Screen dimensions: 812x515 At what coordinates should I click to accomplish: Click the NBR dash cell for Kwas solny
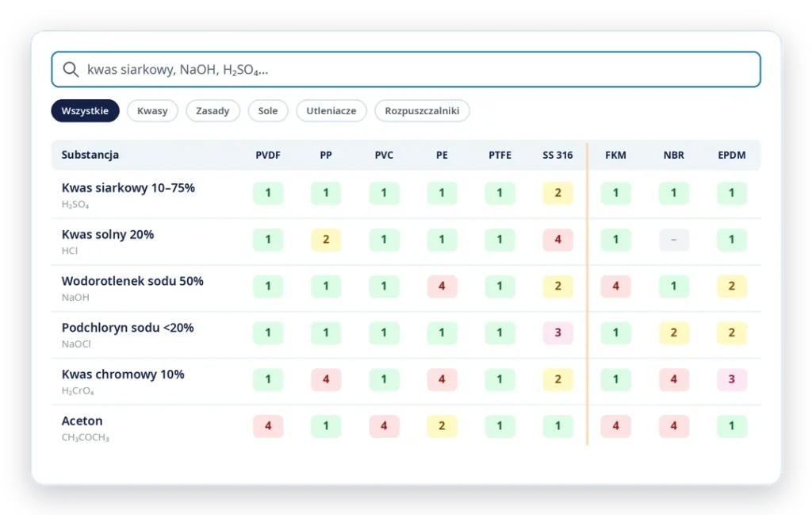point(674,240)
